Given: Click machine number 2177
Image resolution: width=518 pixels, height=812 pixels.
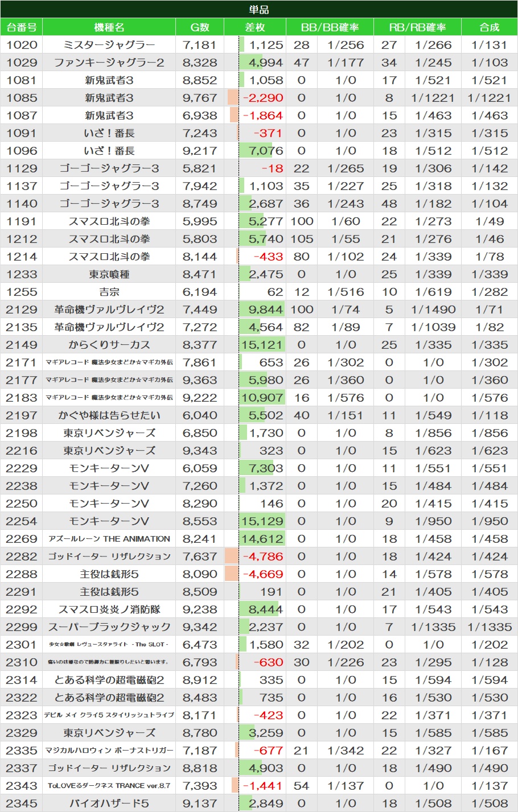Looking at the screenshot, I should click(x=22, y=380).
